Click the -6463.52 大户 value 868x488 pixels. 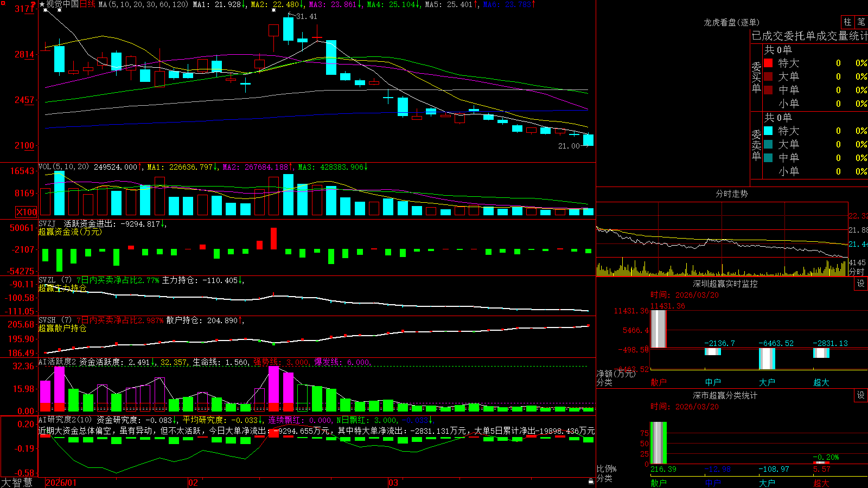pos(776,343)
